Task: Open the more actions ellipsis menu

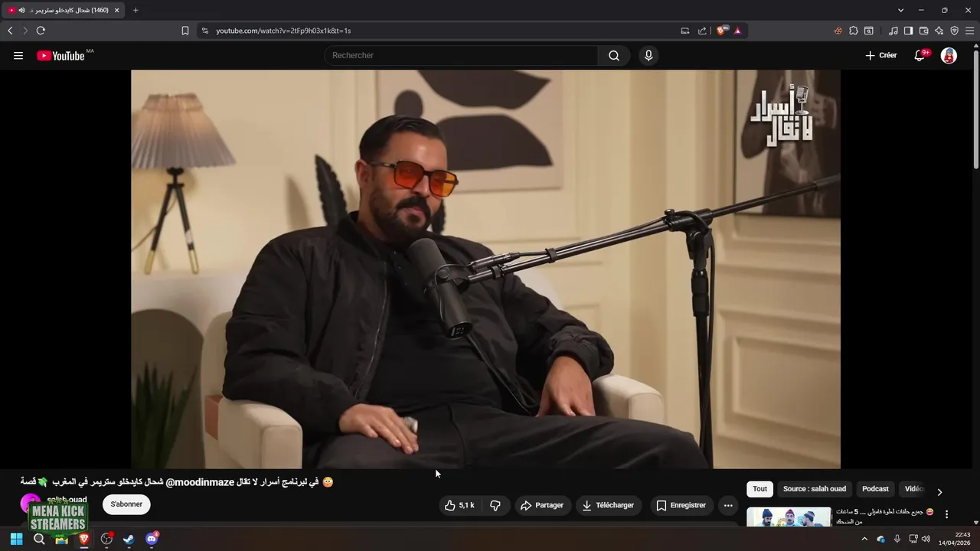Action: (728, 505)
